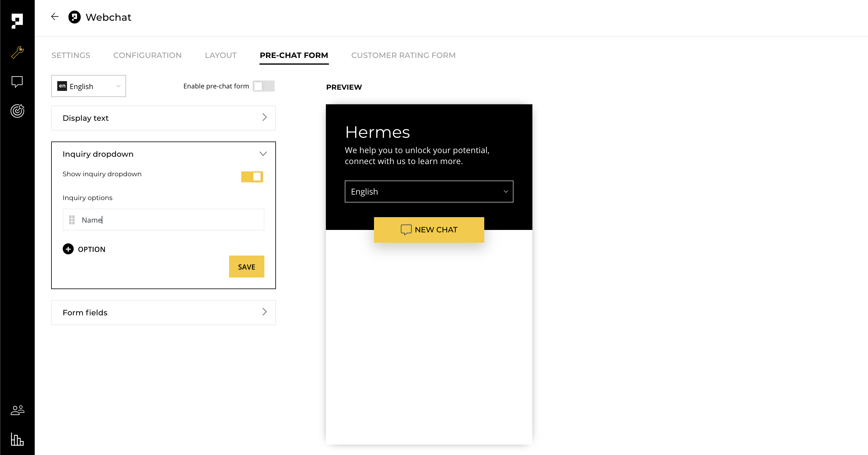The width and height of the screenshot is (868, 455).
Task: Click the back arrow next to Webchat
Action: (55, 17)
